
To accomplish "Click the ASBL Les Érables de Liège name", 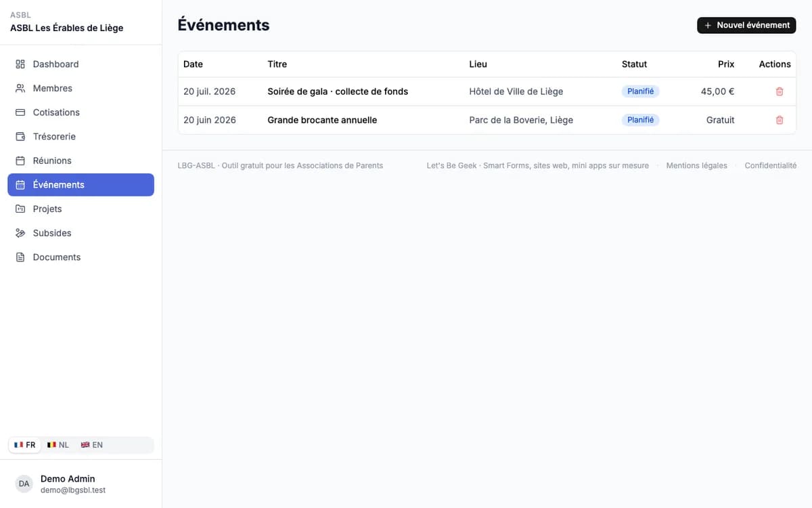I will click(x=66, y=28).
